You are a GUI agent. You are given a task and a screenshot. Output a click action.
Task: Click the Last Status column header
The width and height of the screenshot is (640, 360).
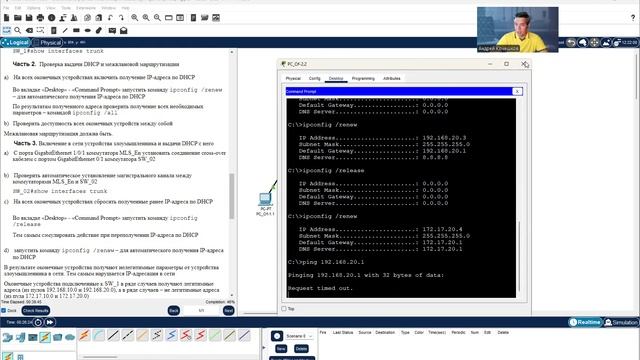(343, 333)
